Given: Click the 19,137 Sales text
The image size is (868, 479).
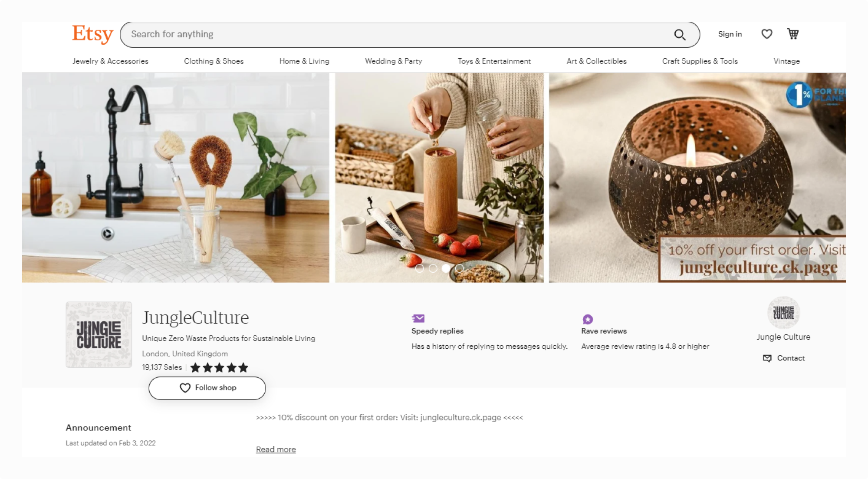Looking at the screenshot, I should click(x=162, y=367).
